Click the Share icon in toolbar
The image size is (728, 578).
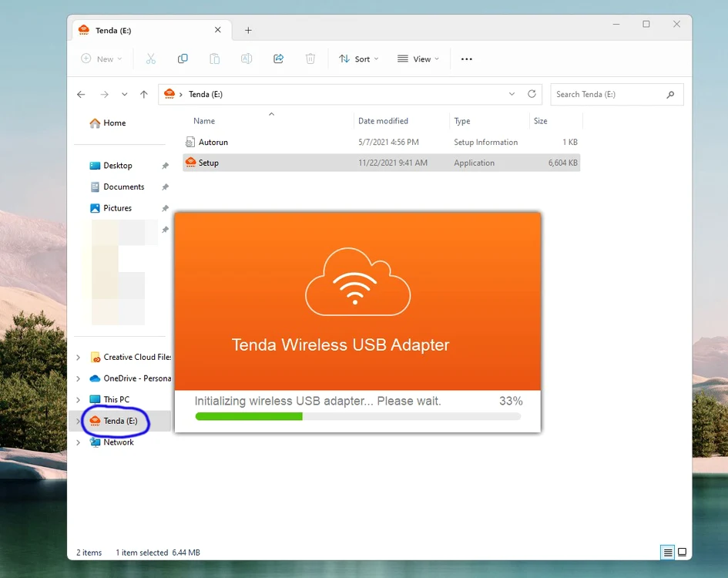coord(278,59)
